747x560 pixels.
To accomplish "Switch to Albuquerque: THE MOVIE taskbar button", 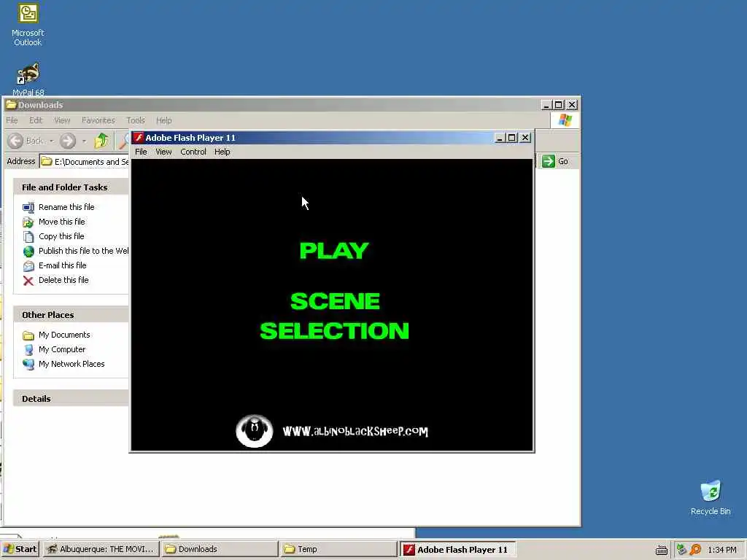I will [x=101, y=549].
